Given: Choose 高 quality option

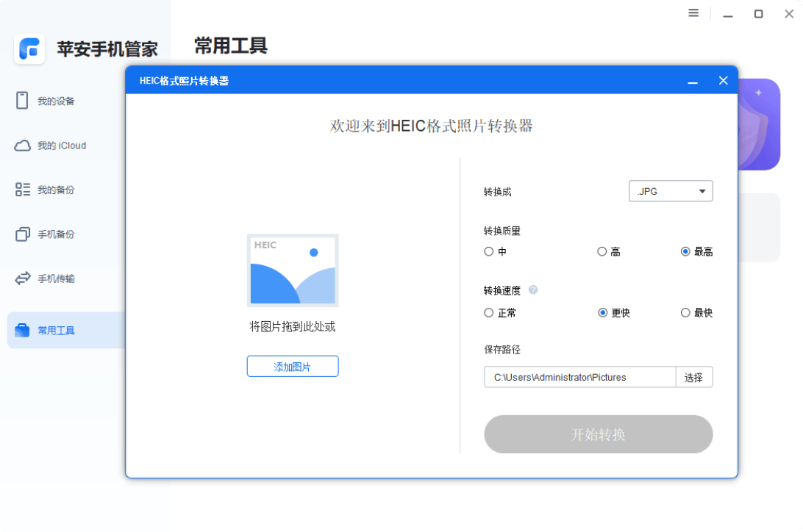Looking at the screenshot, I should tap(602, 251).
